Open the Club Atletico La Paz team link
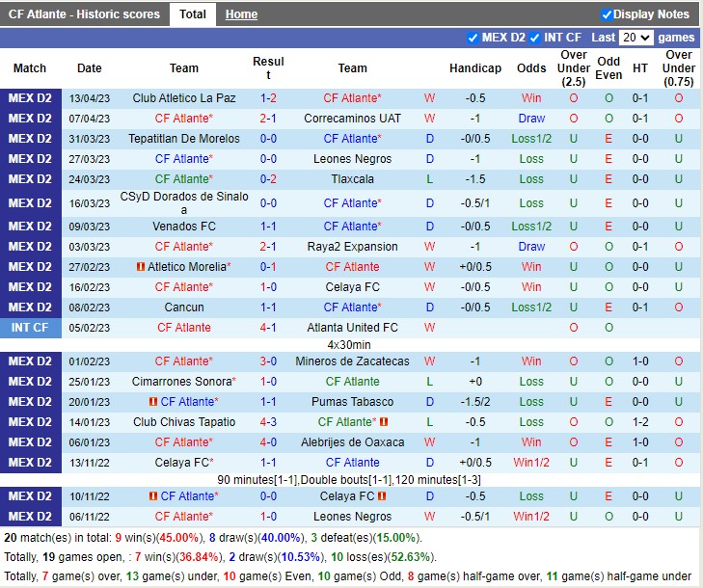This screenshot has width=703, height=588. click(184, 98)
